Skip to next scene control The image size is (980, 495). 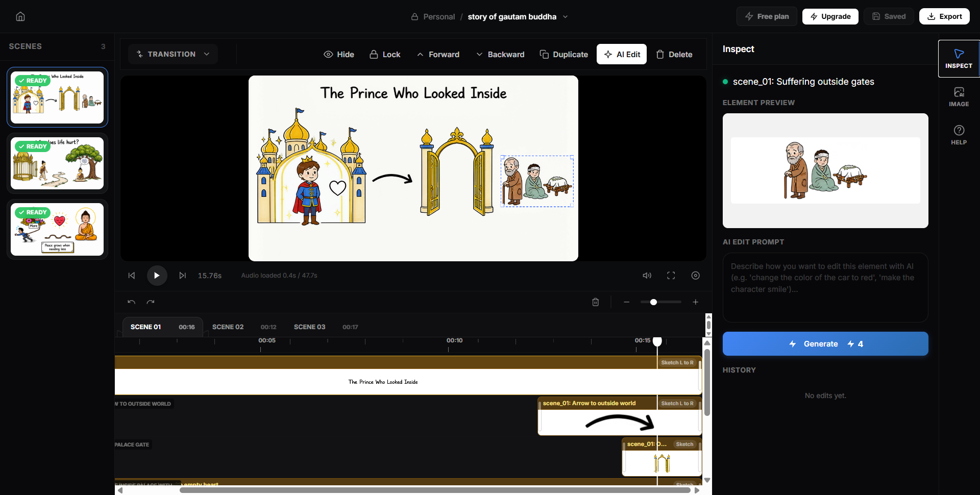tap(182, 276)
